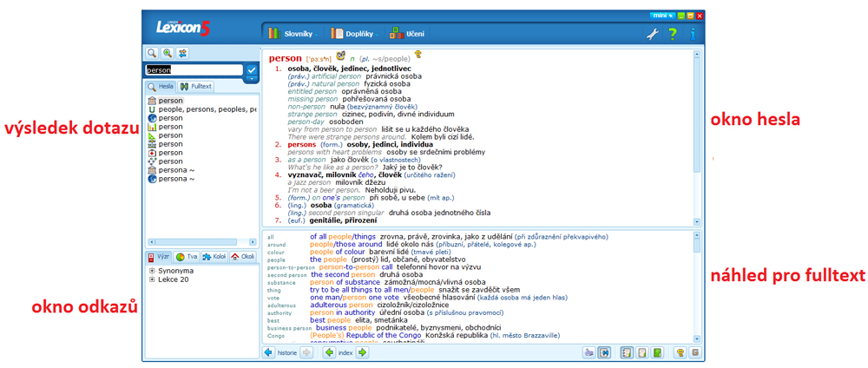Confirm search with the blue checkmark button

252,70
